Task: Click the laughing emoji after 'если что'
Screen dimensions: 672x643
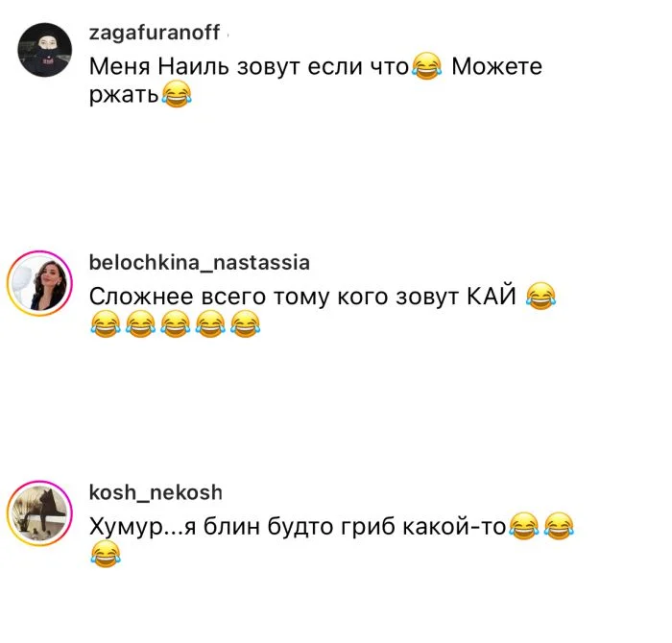Action: pos(426,66)
